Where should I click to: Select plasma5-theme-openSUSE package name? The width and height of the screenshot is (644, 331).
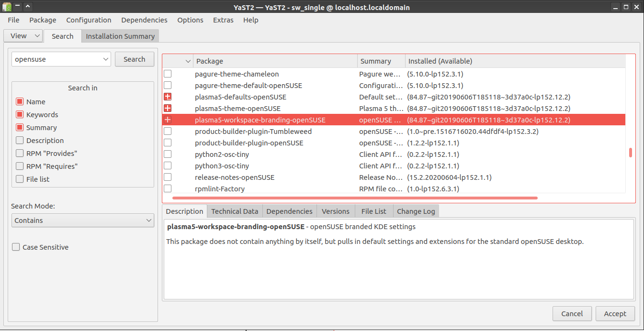pyautogui.click(x=238, y=109)
